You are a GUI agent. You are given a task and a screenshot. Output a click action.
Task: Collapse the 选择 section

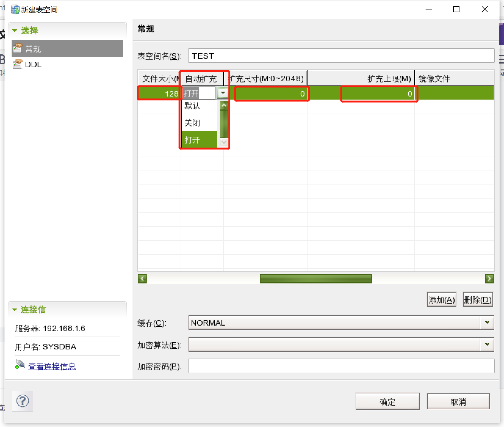pyautogui.click(x=15, y=30)
